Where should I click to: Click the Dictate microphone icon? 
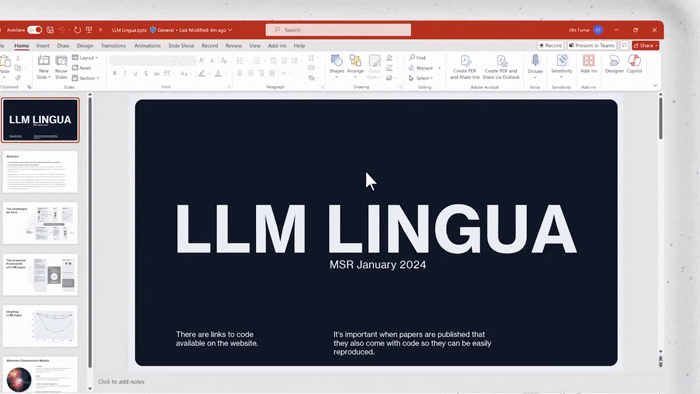(x=535, y=61)
